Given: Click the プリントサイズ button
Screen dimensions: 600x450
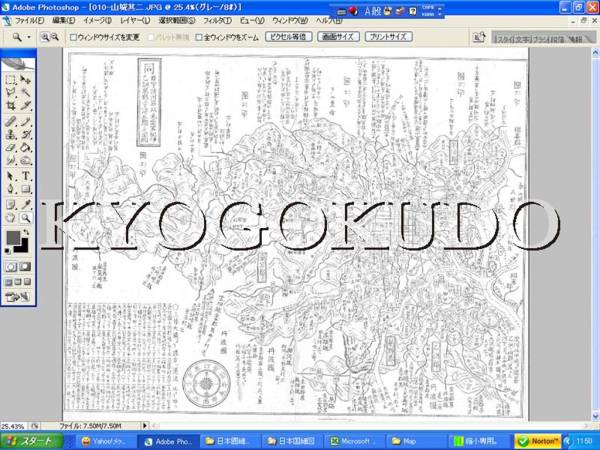Looking at the screenshot, I should 388,37.
